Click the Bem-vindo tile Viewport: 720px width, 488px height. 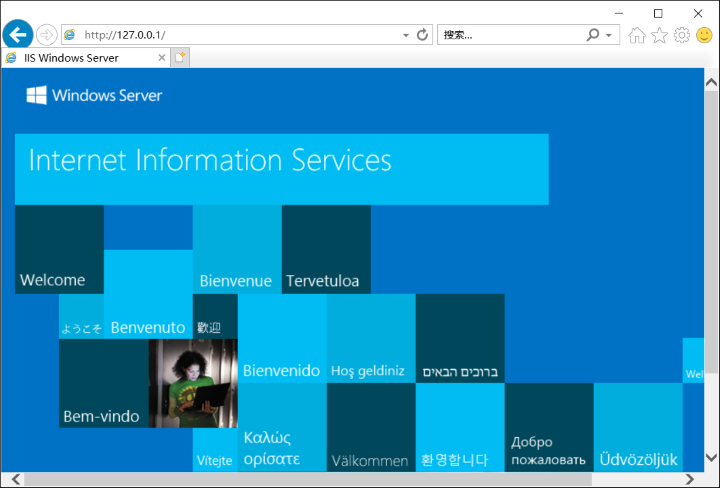pyautogui.click(x=104, y=383)
